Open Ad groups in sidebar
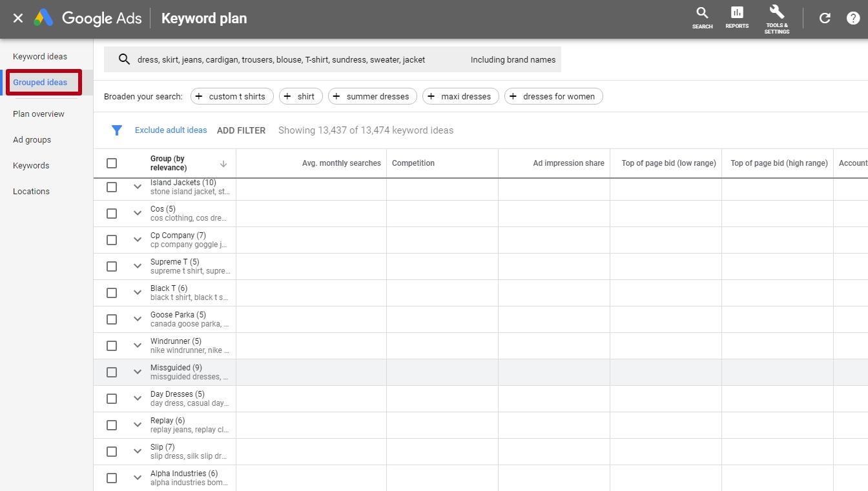Viewport: 868px width, 491px height. point(32,140)
